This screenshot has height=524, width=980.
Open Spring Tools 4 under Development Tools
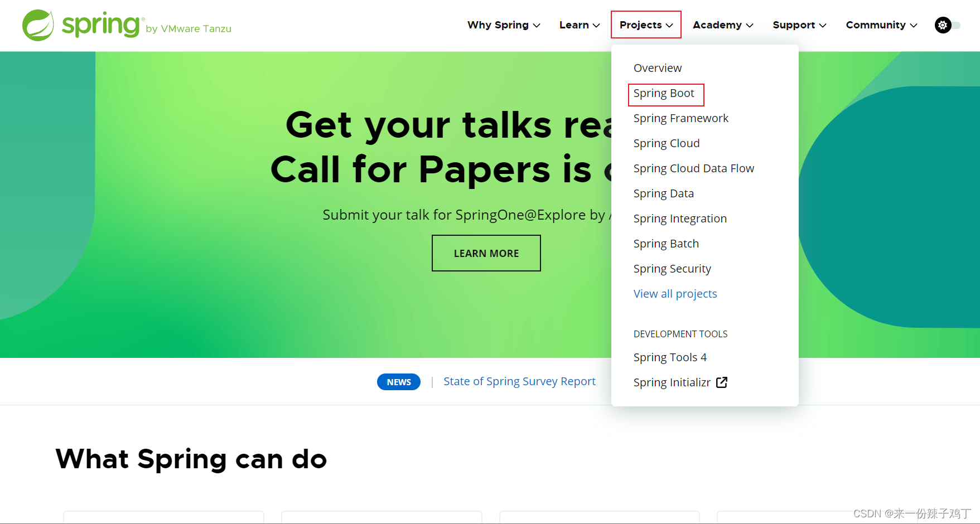tap(670, 357)
